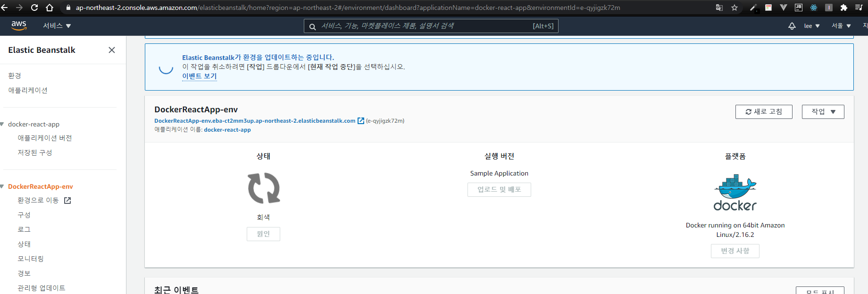
Task: Open the AWS notifications bell
Action: 792,26
